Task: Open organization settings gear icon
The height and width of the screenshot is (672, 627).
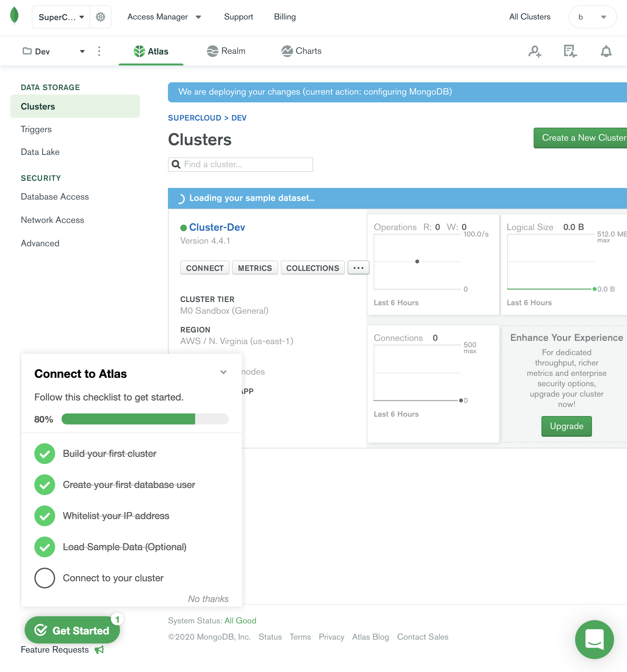Action: (101, 17)
